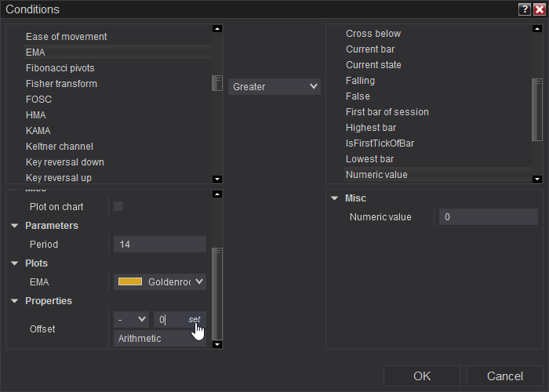549x392 pixels.
Task: Select Keltner channel in indicator list
Action: (60, 147)
